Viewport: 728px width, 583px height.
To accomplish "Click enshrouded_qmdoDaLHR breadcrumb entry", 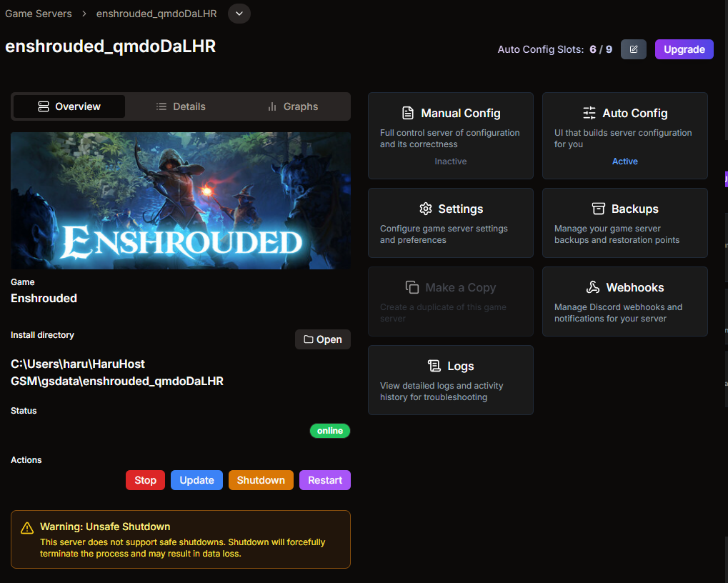I will [x=156, y=14].
